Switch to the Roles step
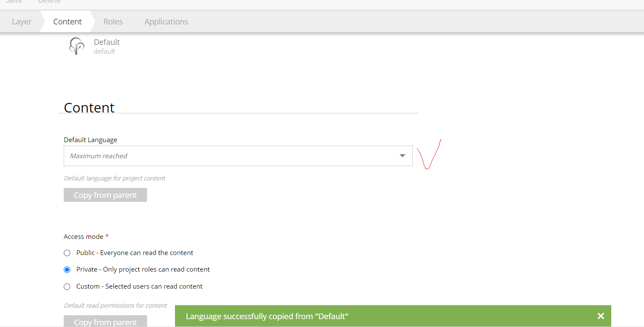Viewport: 644px width, 327px height. (113, 21)
